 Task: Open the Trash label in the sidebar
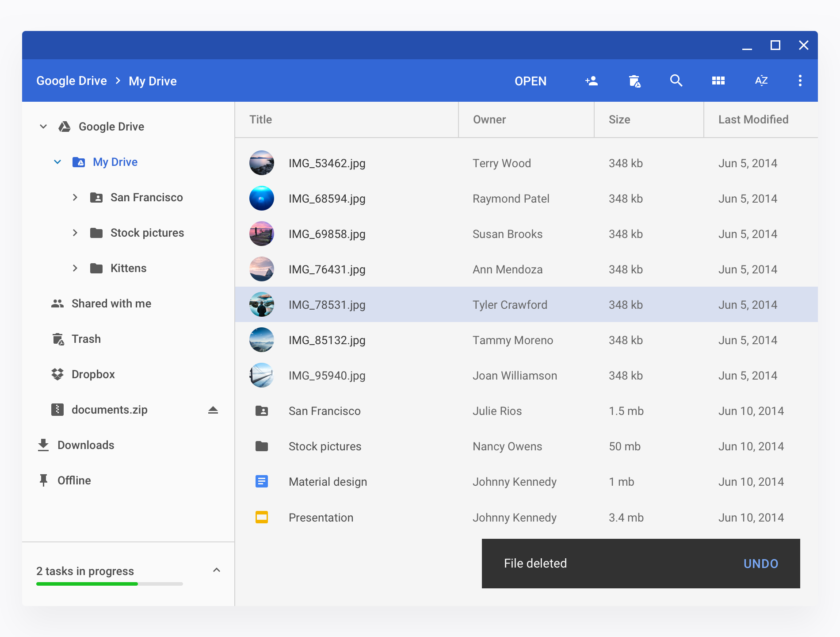[86, 339]
